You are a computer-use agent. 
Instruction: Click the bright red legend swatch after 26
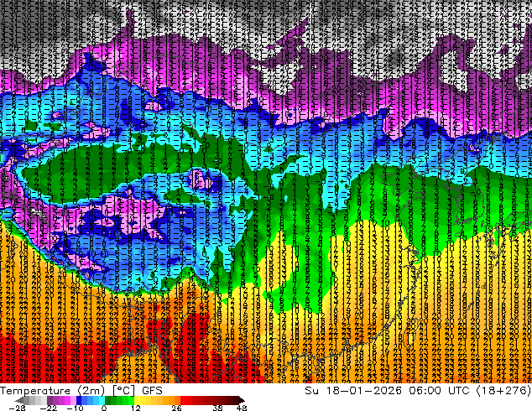click(183, 400)
